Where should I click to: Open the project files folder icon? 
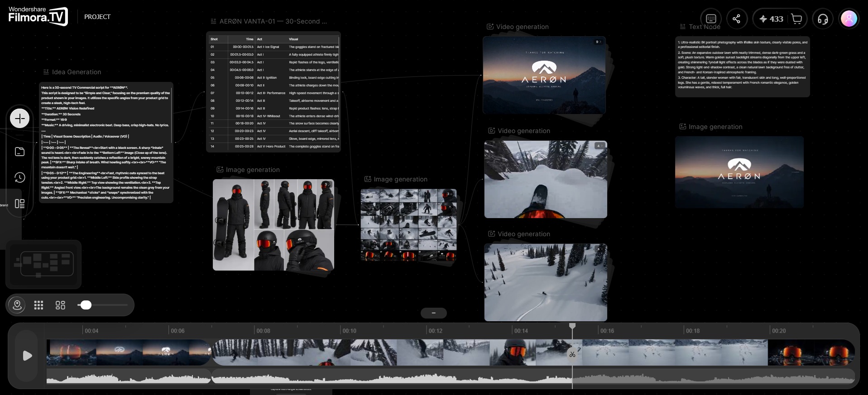[20, 152]
